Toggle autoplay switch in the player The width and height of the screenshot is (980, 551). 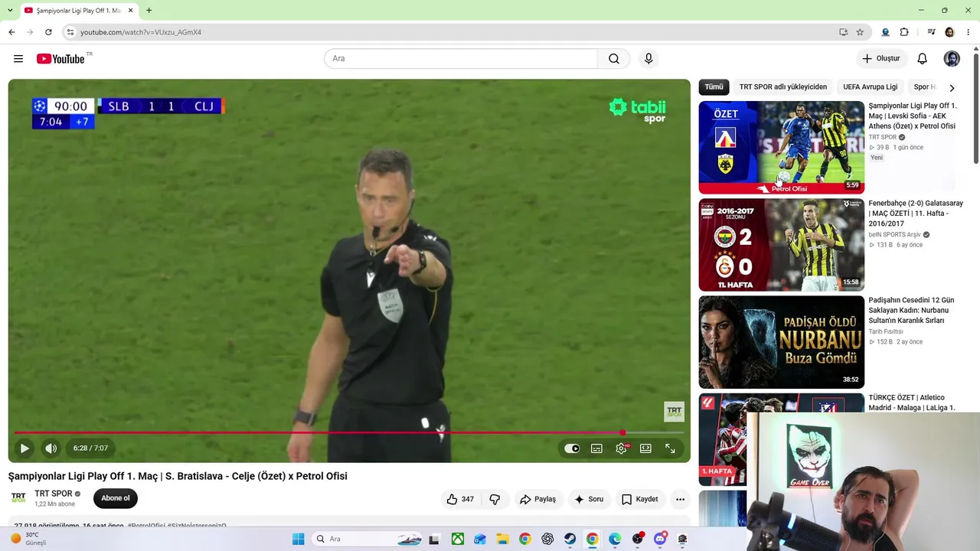coord(572,448)
